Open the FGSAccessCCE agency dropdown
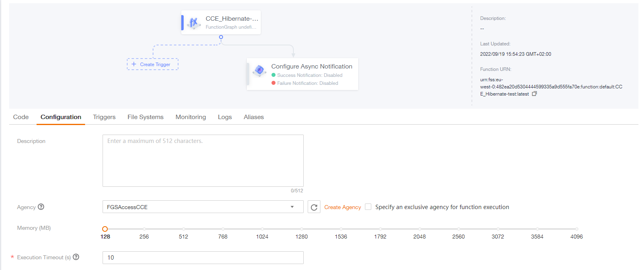This screenshot has height=270, width=644. (x=203, y=207)
